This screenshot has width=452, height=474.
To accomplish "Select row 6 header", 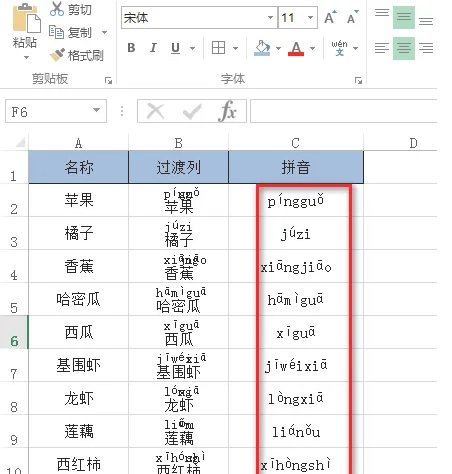I will pos(14,332).
